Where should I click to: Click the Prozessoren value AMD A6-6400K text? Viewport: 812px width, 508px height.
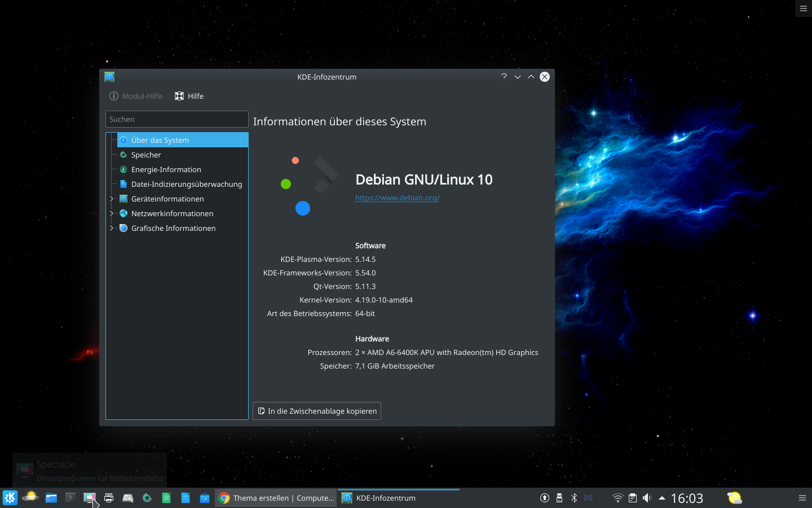[x=447, y=352]
